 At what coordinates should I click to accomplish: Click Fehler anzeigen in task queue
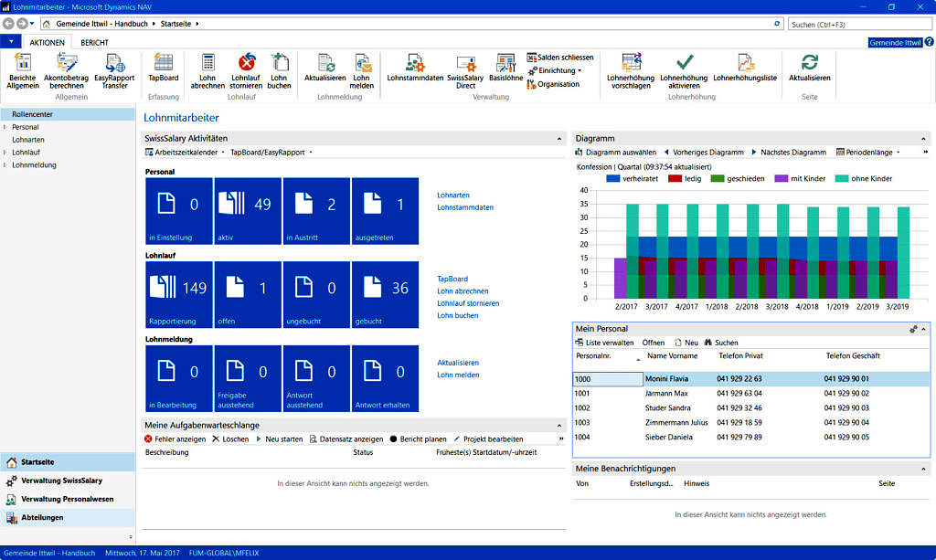click(175, 438)
